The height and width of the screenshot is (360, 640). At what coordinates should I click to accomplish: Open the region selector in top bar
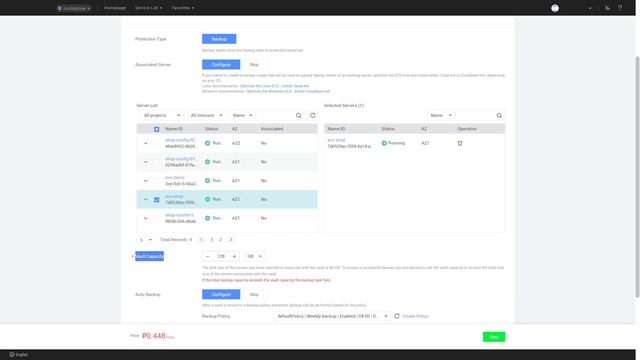click(x=74, y=8)
